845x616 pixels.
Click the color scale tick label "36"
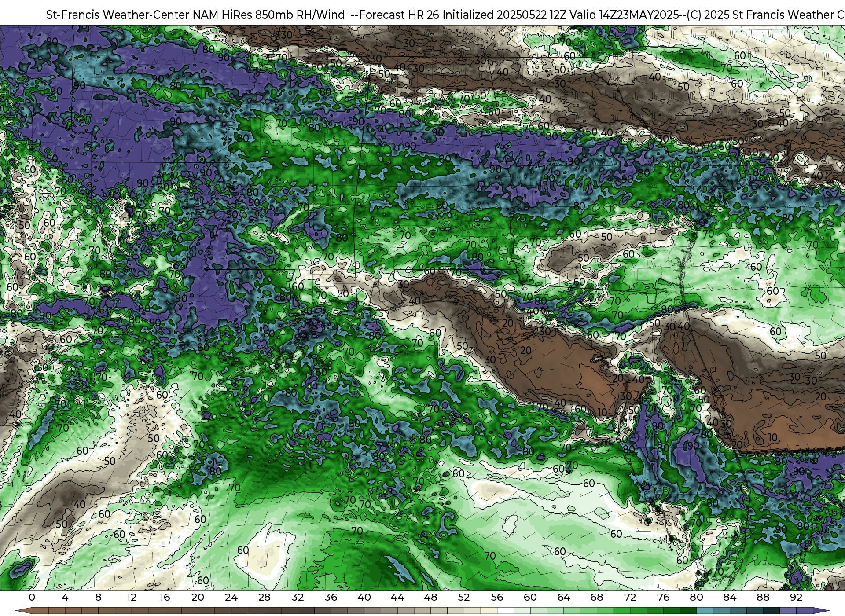coord(331,598)
